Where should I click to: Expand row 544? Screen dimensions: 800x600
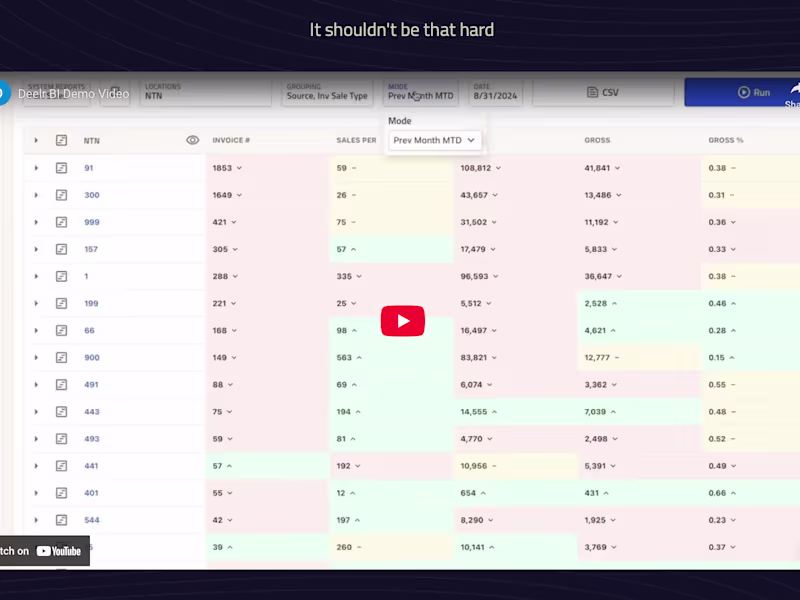pyautogui.click(x=36, y=519)
